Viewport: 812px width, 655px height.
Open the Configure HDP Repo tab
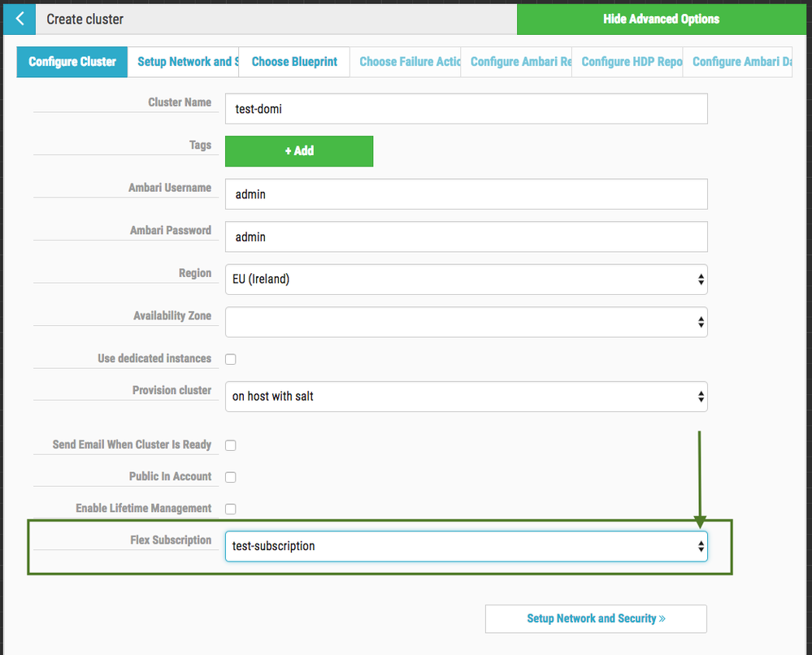coord(631,62)
